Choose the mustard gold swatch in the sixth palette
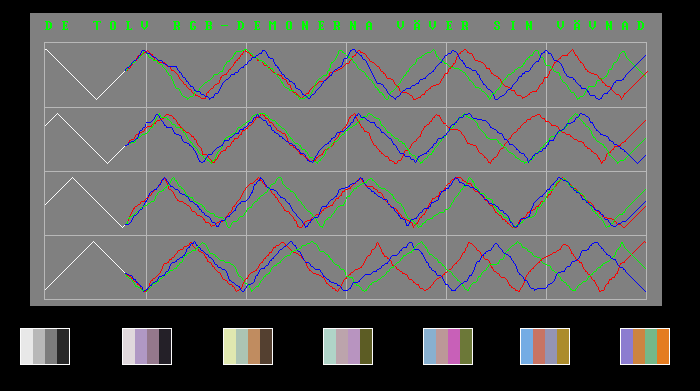Viewport: 700px width, 391px height. coord(563,346)
